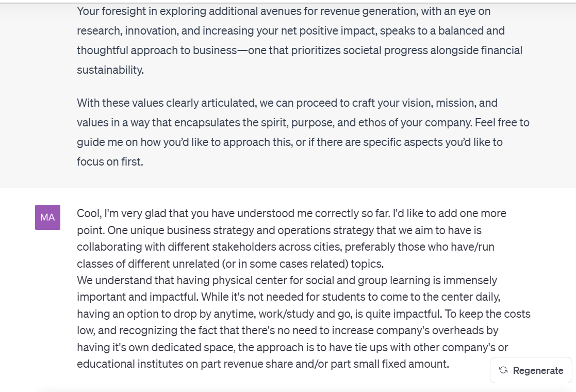The height and width of the screenshot is (392, 576).
Task: Click the line starting "We understand that having"
Action: click(x=287, y=280)
